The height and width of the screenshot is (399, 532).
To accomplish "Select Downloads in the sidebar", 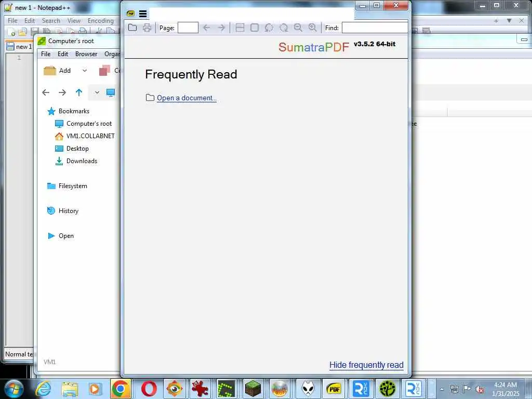I will (76, 161).
